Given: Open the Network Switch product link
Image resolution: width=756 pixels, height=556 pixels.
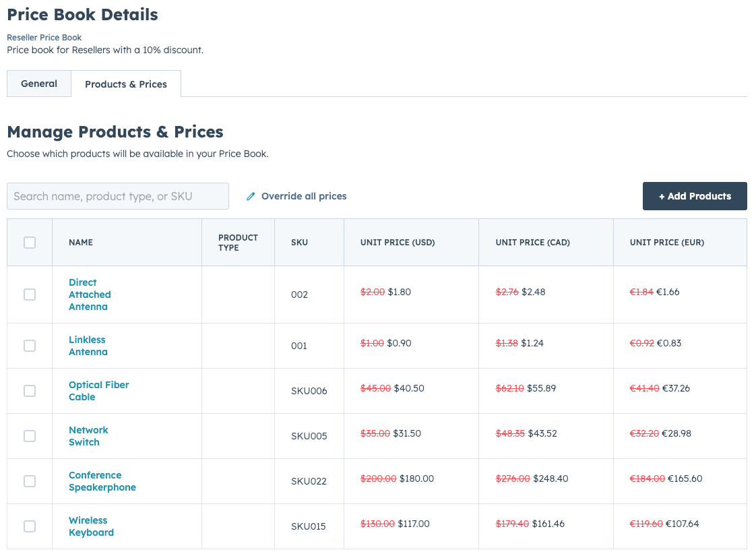Looking at the screenshot, I should [88, 435].
